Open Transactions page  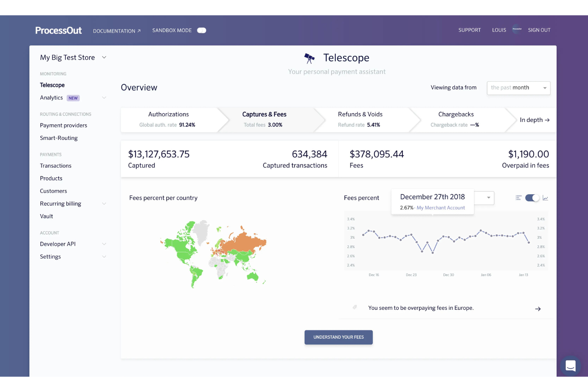click(x=56, y=166)
